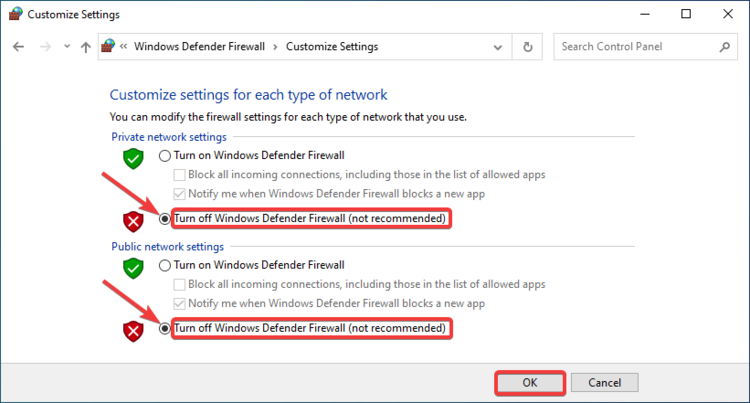This screenshot has height=403, width=750.
Task: Expand the breadcrumb chevron after Windows Defender Firewall
Action: pos(275,47)
